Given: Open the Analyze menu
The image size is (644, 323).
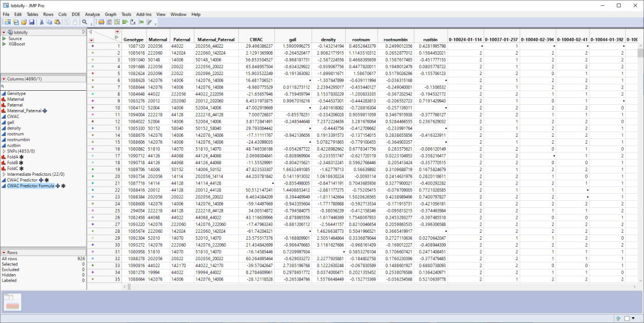Looking at the screenshot, I should click(92, 14).
